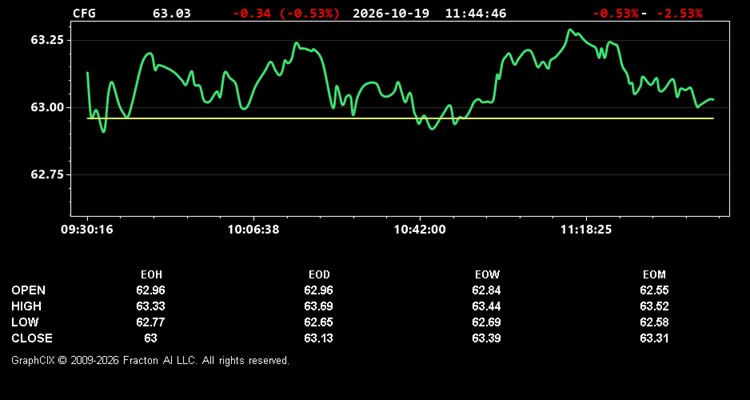The width and height of the screenshot is (750, 400).
Task: Click EOM HIGH value 63.52
Action: coord(654,306)
